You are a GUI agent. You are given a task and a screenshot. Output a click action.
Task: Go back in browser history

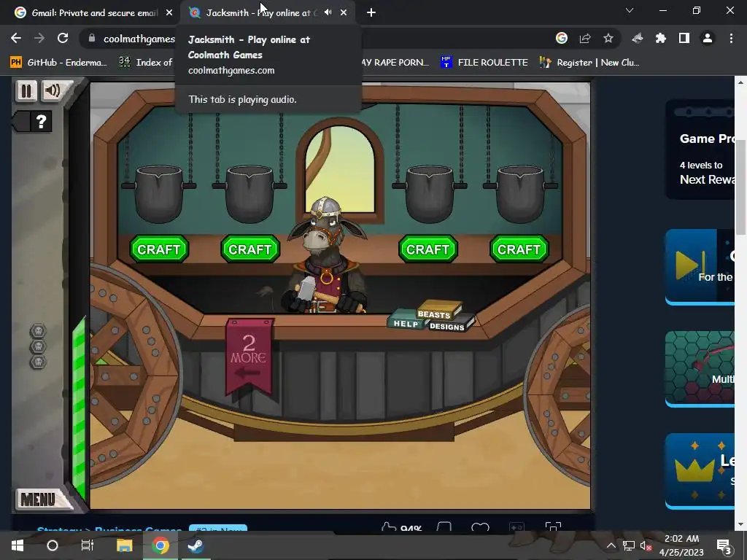[x=16, y=38]
